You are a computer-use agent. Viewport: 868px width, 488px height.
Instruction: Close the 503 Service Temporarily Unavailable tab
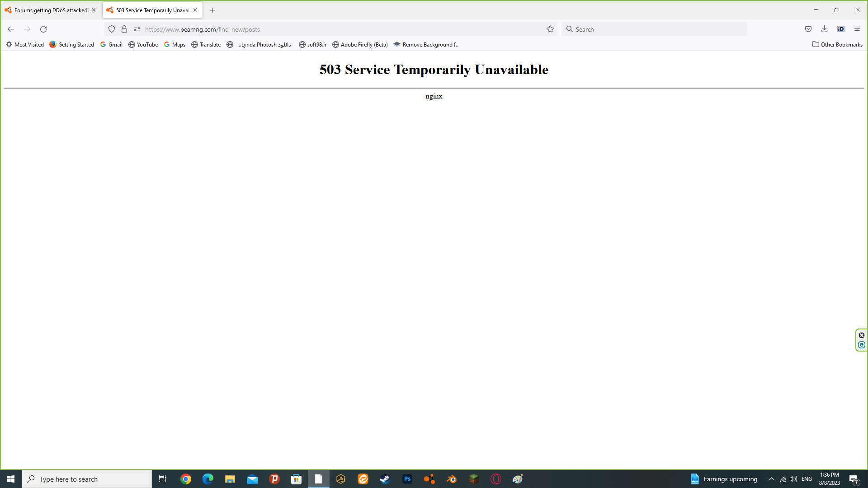point(195,10)
